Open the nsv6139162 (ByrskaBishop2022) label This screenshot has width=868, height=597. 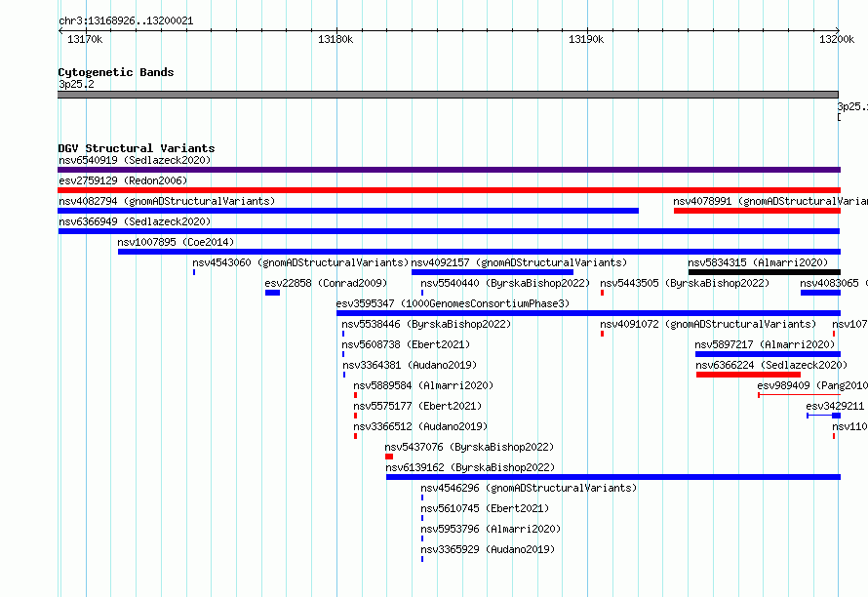click(x=470, y=467)
